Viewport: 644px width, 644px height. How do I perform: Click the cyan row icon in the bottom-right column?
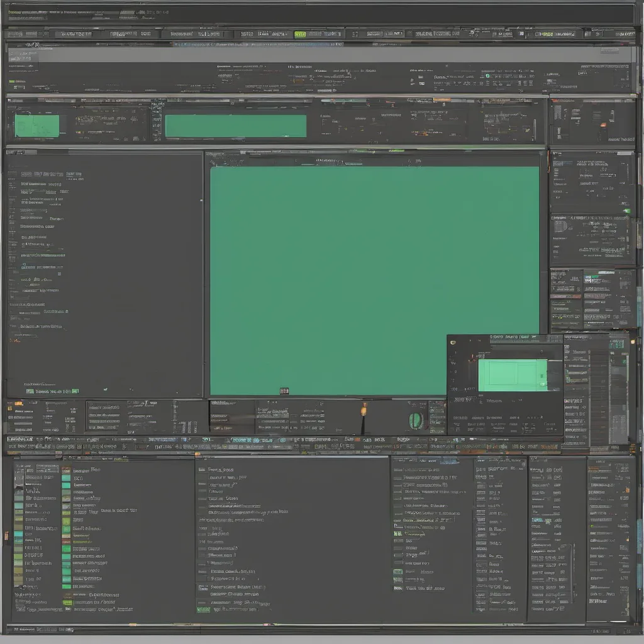(x=537, y=520)
